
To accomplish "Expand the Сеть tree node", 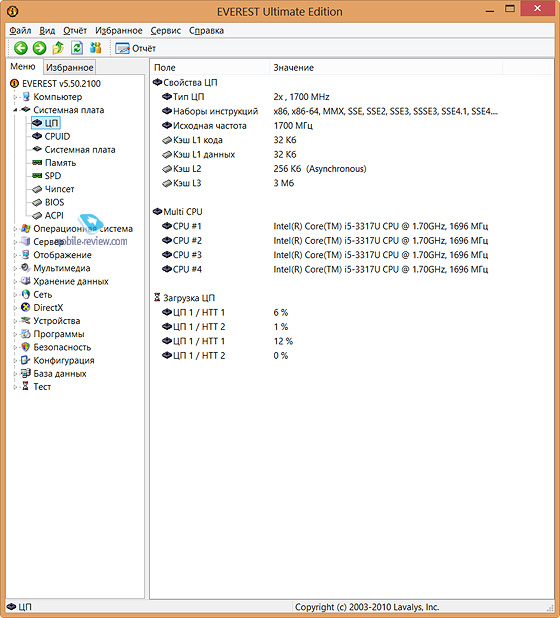I will (x=15, y=294).
